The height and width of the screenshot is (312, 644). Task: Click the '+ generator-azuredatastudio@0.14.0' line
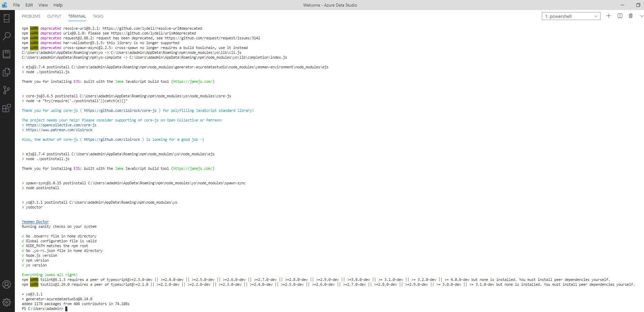click(x=57, y=299)
